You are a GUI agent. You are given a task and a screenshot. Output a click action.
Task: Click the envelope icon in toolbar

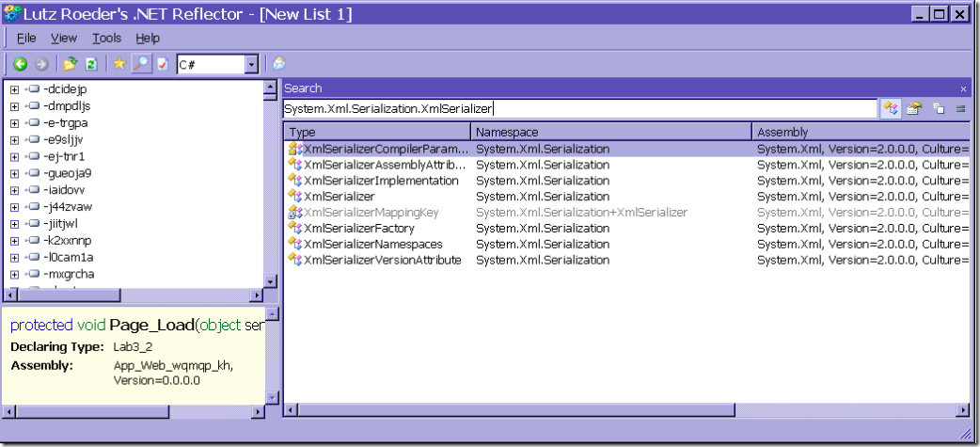(278, 64)
